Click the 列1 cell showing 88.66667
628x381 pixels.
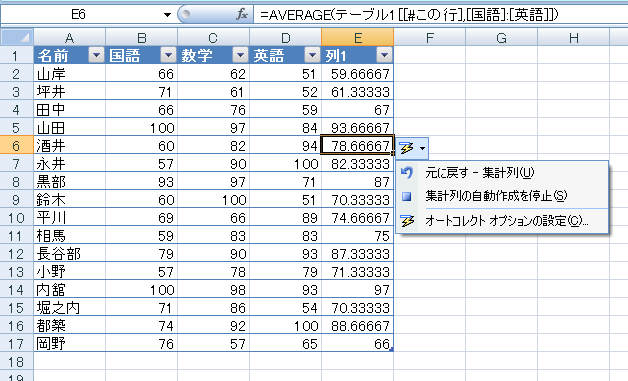pos(358,325)
